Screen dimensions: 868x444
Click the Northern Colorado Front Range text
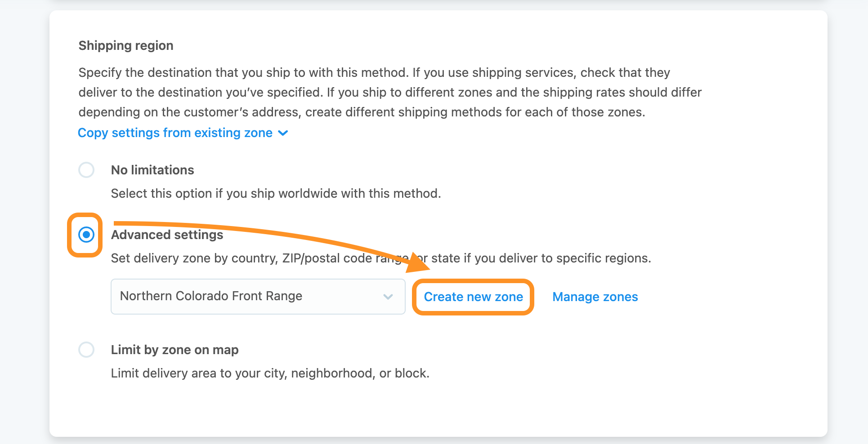[x=211, y=296]
